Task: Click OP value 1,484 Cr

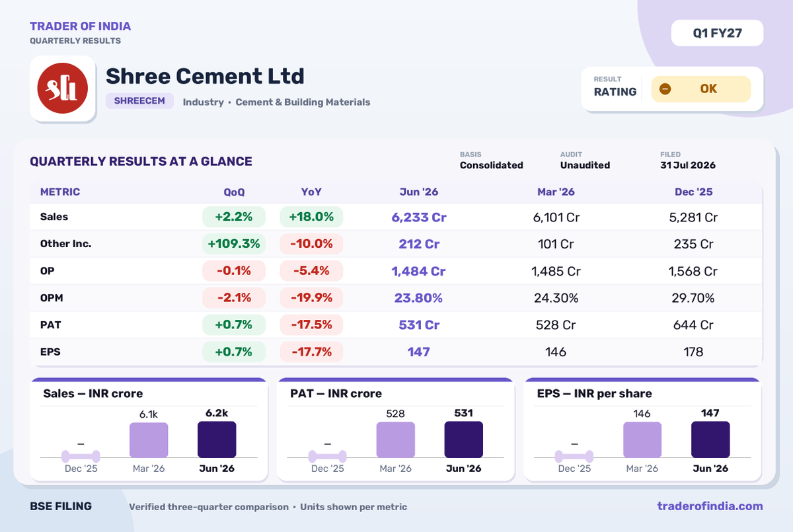Action: 419,271
